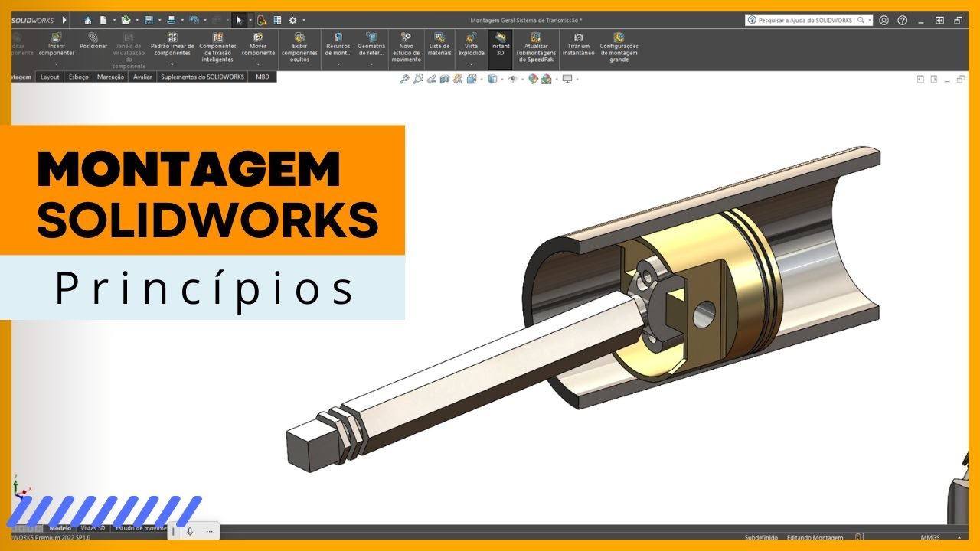The height and width of the screenshot is (551, 980).
Task: Click Zoom to area icon in view toolbar
Action: click(418, 79)
